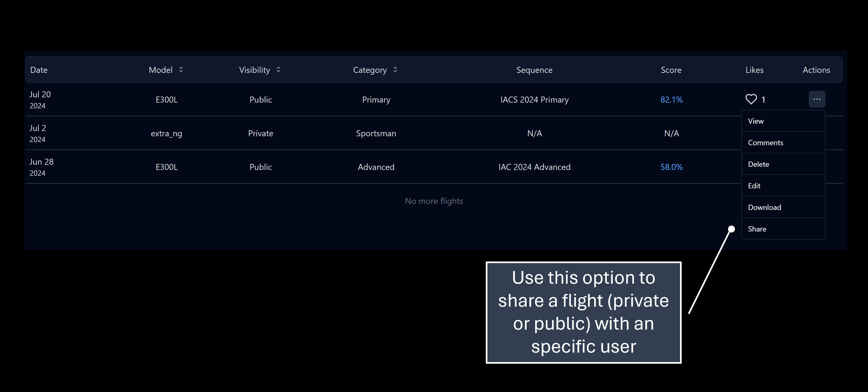Toggle visibility of Jul 2 Private flight
Viewport: 868px width, 392px height.
[261, 133]
